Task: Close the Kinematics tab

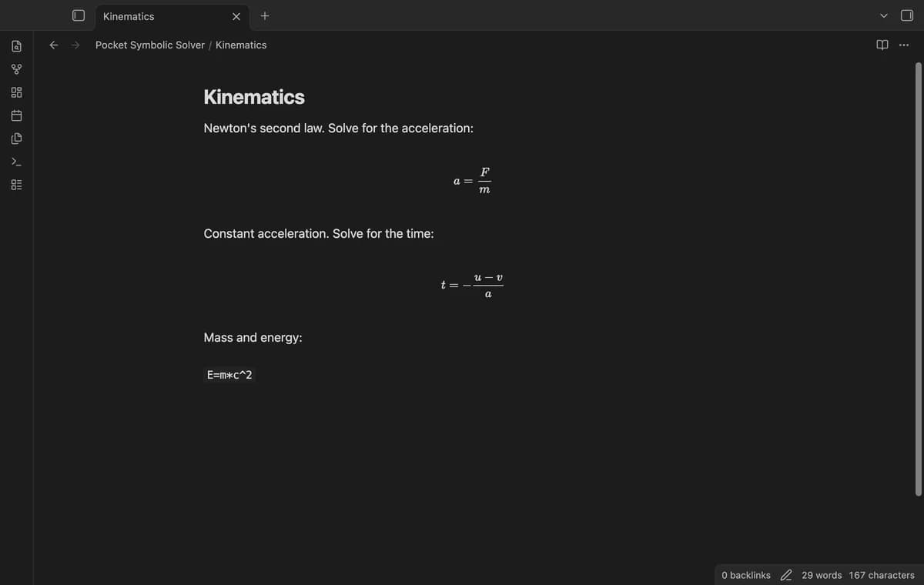Action: [236, 16]
